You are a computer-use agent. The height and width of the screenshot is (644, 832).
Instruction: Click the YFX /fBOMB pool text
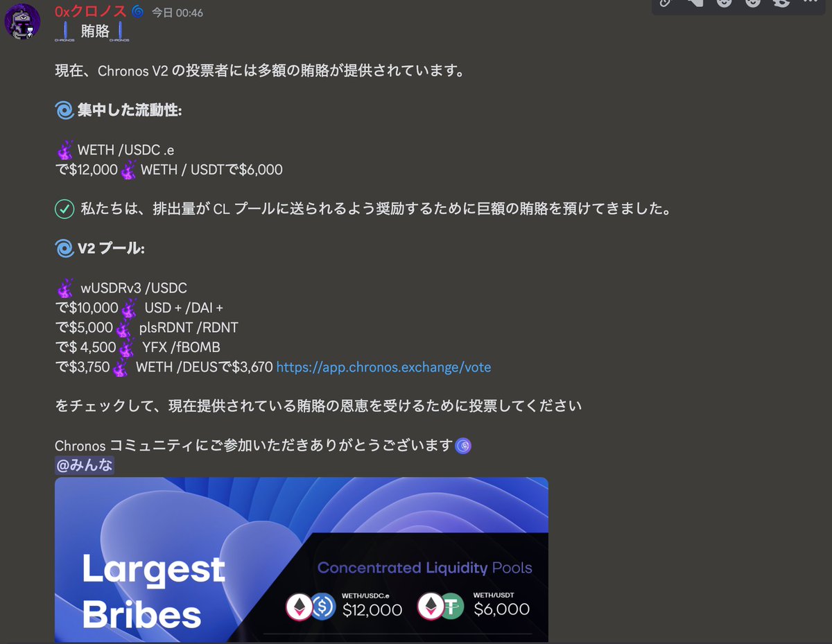181,347
